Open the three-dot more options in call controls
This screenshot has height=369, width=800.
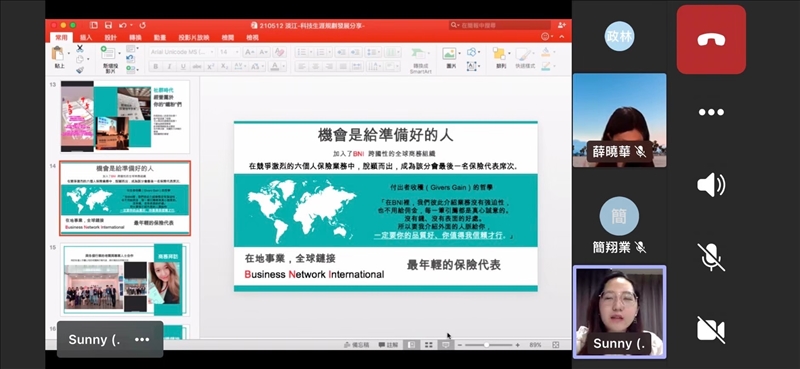(711, 112)
